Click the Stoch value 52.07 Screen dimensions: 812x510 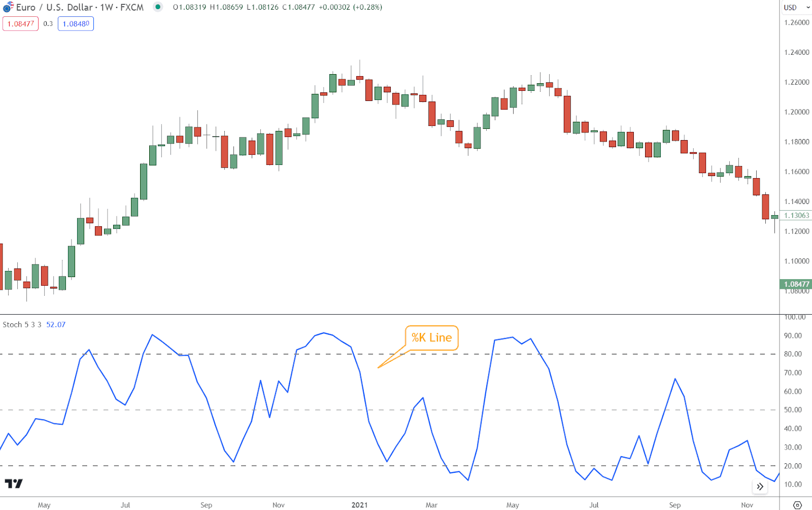coord(56,325)
